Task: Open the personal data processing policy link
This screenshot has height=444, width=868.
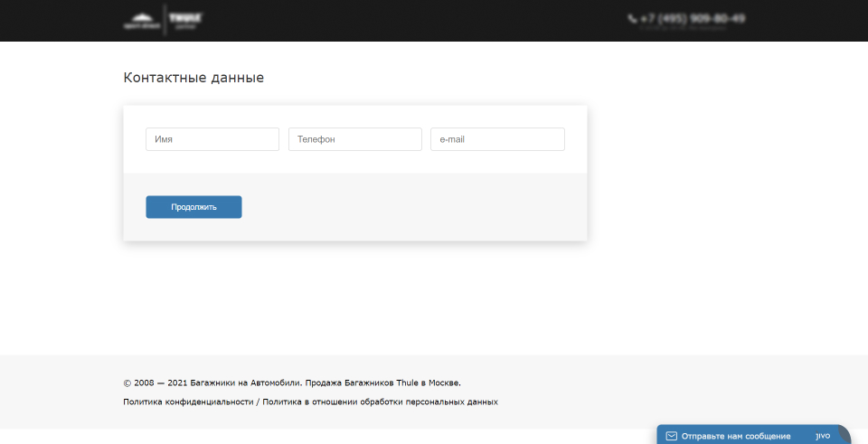Action: click(x=381, y=401)
